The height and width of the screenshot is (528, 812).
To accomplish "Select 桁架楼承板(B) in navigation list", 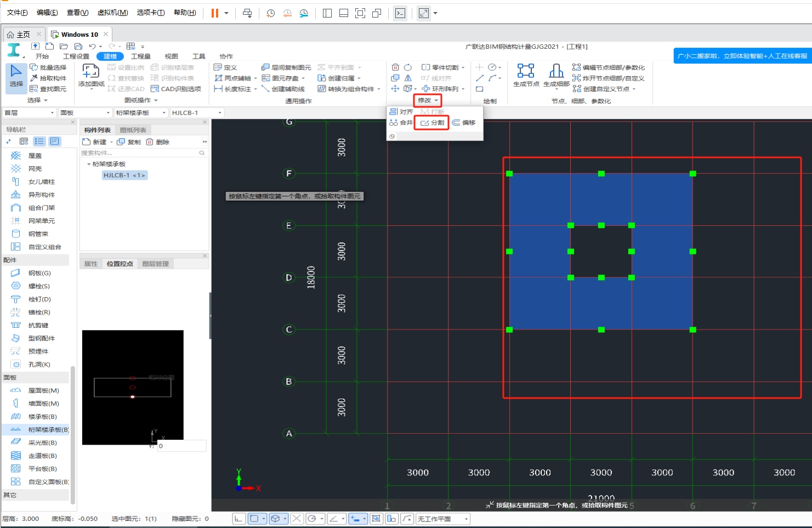I will click(x=36, y=430).
